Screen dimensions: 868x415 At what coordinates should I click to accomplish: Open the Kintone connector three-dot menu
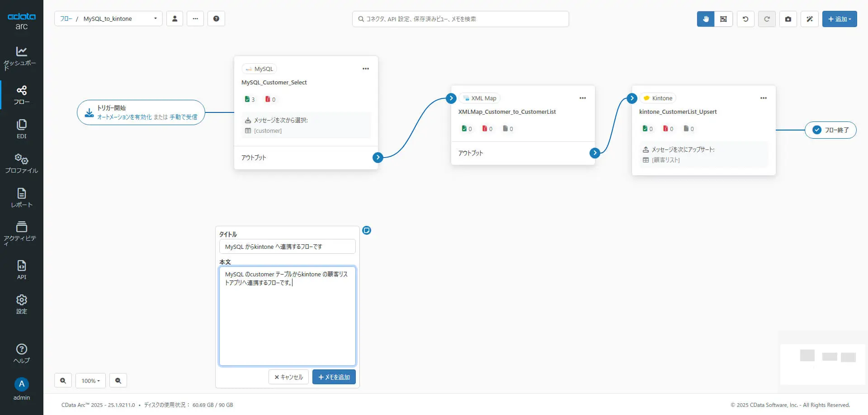(x=764, y=98)
